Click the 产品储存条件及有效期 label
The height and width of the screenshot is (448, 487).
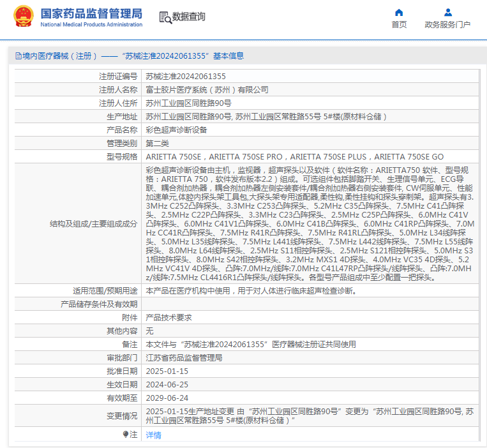[99, 304]
